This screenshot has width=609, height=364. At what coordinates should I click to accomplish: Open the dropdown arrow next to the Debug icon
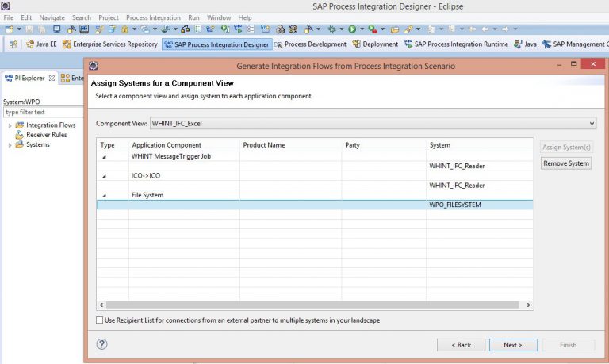pos(342,29)
